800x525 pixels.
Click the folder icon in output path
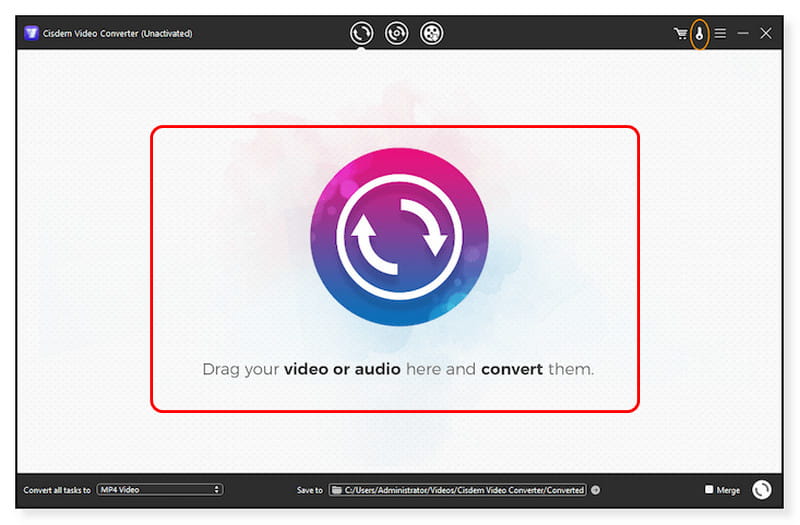pyautogui.click(x=336, y=490)
